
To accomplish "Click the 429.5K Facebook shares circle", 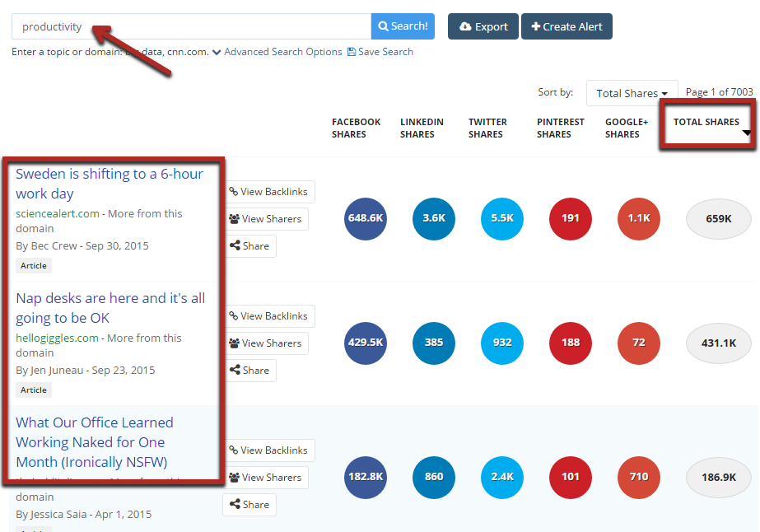I will coord(366,343).
